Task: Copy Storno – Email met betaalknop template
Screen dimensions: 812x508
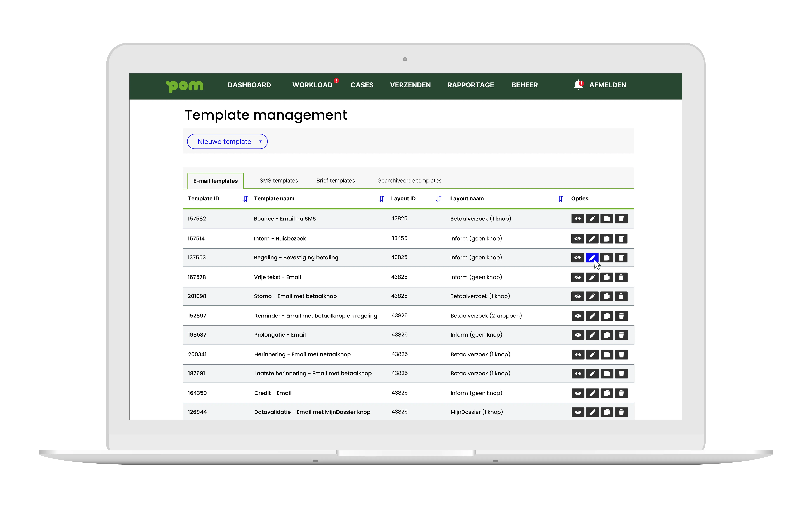Action: pos(607,296)
